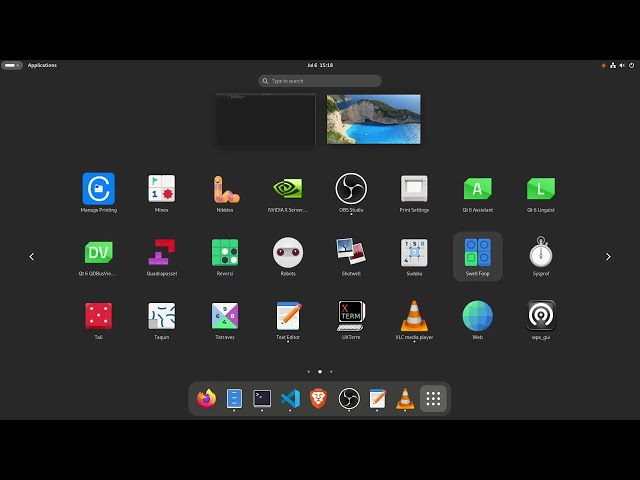
Task: Launch Qt 6 Linguist
Action: point(541,193)
